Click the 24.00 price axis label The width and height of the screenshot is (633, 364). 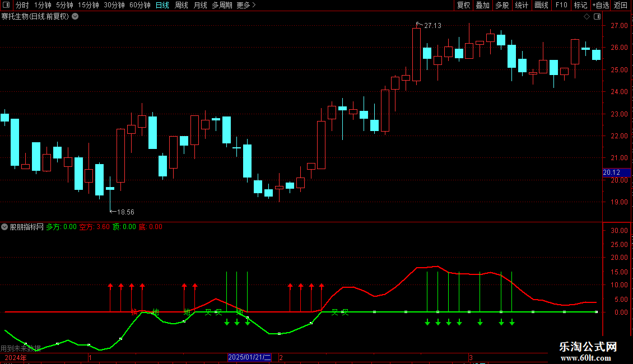coord(619,92)
